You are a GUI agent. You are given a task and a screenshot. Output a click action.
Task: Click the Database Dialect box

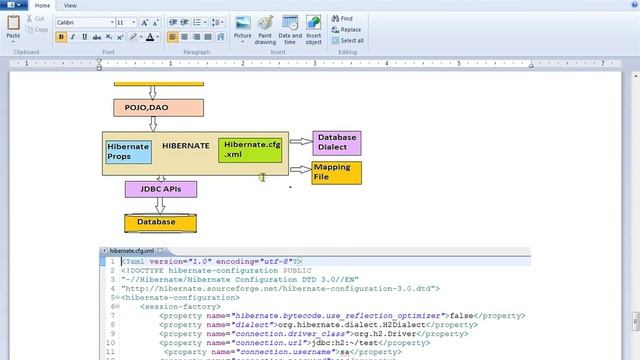click(337, 143)
